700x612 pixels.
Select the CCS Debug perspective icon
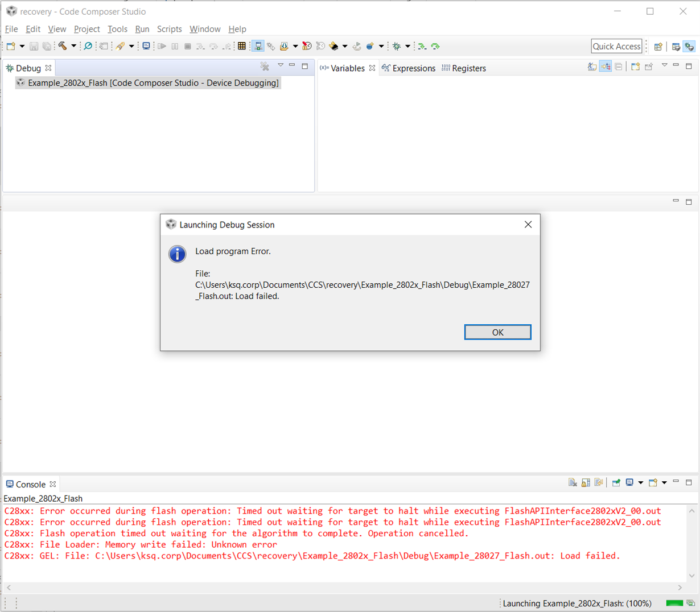click(689, 47)
